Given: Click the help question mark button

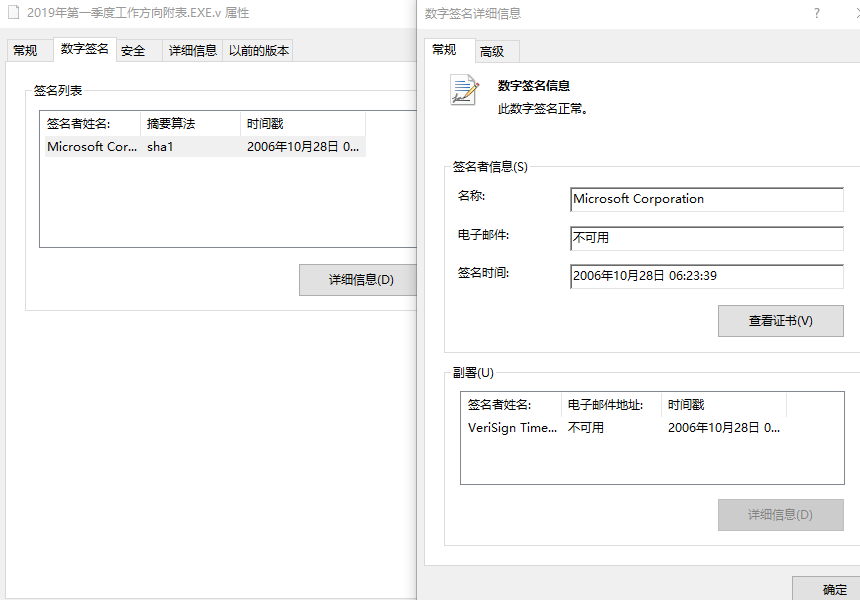Looking at the screenshot, I should [816, 13].
